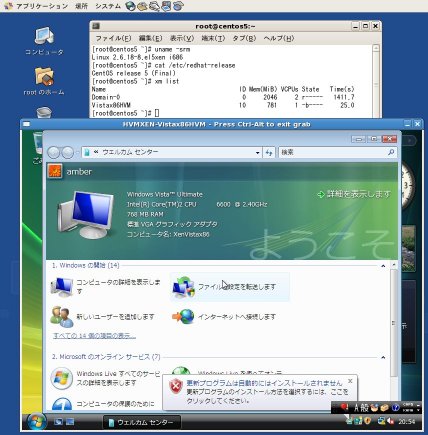Launch web browser globe icon in panel
Image resolution: width=428 pixels, height=435 pixels.
[x=130, y=6]
